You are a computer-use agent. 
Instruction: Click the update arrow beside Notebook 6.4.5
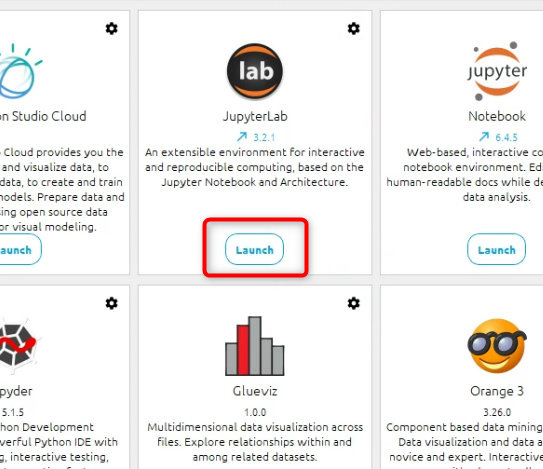[484, 137]
